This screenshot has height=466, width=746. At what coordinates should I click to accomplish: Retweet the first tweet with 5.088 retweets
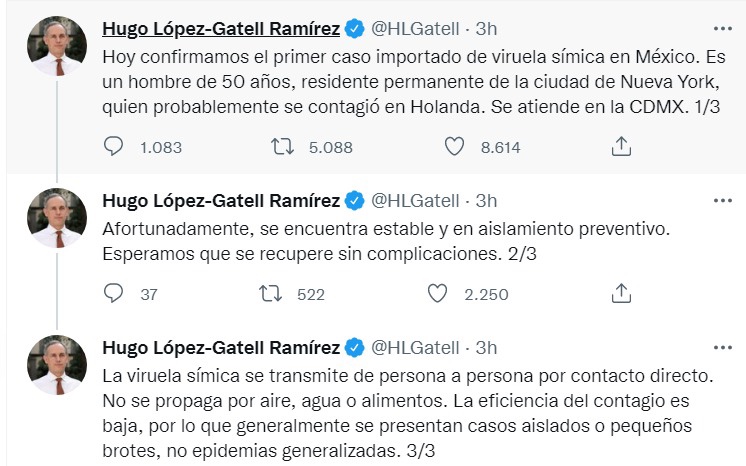(x=283, y=147)
